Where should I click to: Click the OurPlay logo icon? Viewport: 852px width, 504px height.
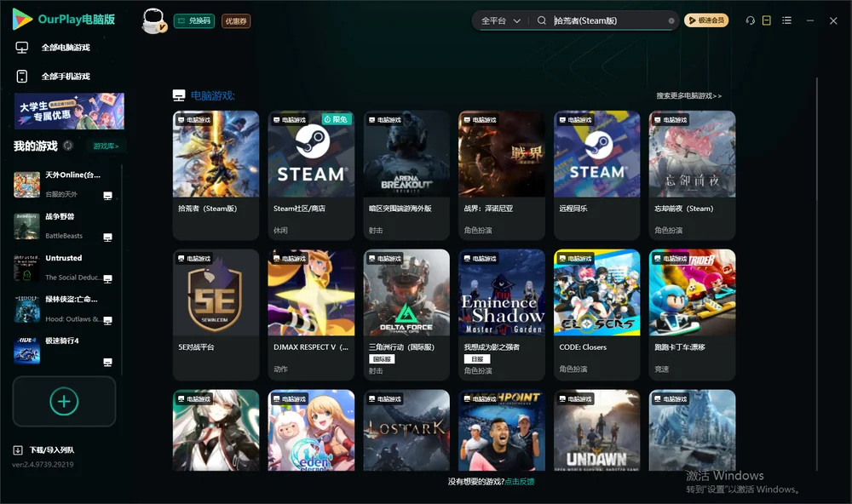coord(22,20)
